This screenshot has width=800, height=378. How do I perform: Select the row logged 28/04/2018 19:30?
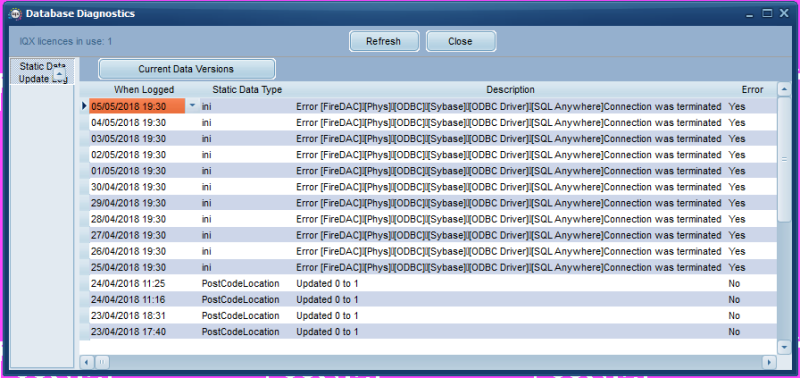click(x=429, y=219)
